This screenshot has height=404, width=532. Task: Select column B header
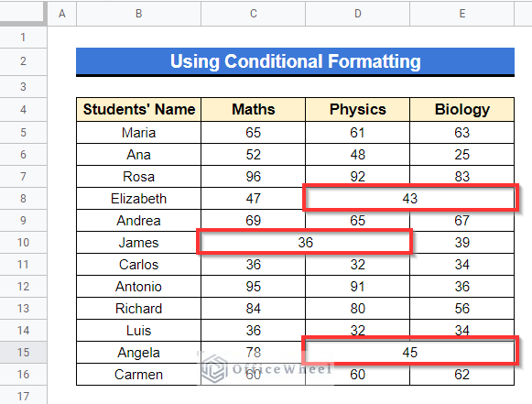point(139,14)
